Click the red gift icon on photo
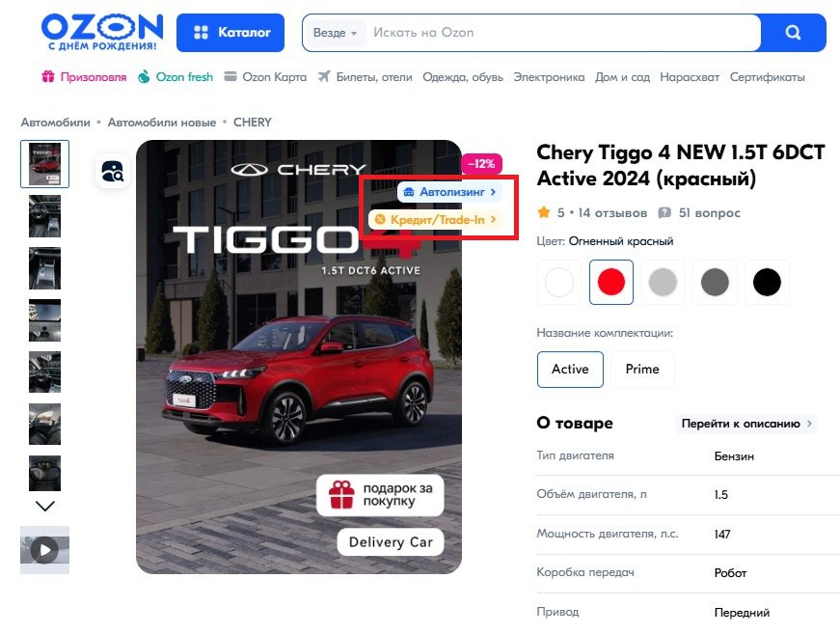 tap(341, 495)
